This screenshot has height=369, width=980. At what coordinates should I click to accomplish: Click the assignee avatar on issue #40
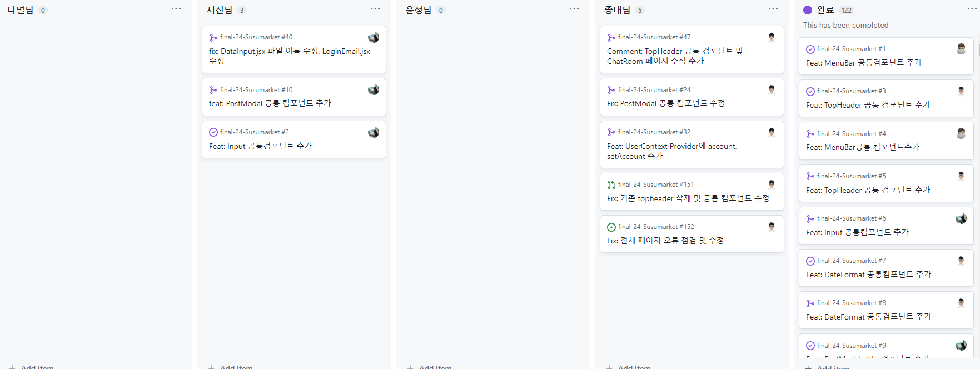[373, 37]
